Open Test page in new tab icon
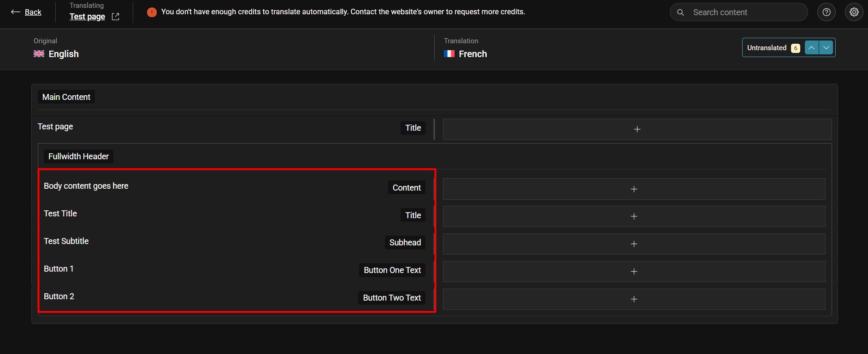 pyautogui.click(x=116, y=17)
